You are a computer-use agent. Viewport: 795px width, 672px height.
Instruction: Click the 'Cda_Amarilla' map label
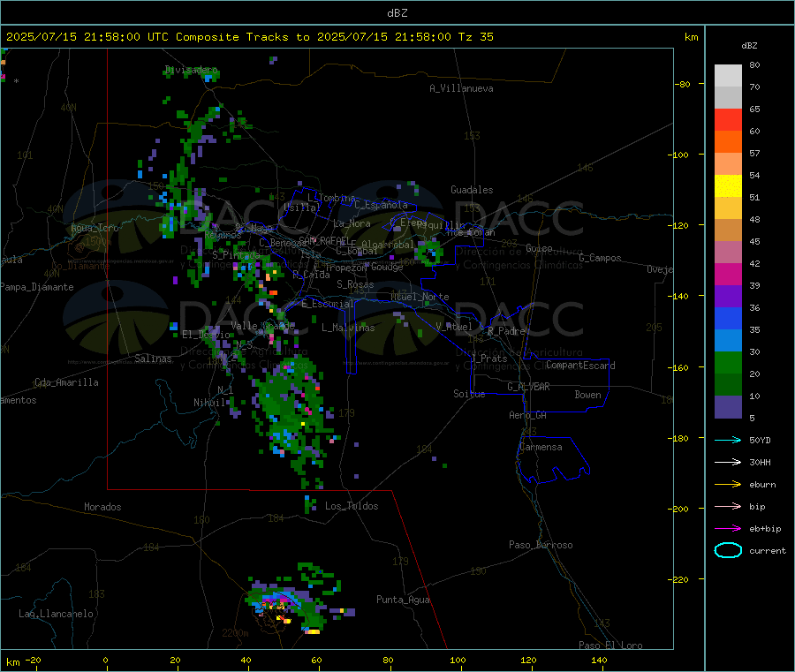[x=66, y=382]
